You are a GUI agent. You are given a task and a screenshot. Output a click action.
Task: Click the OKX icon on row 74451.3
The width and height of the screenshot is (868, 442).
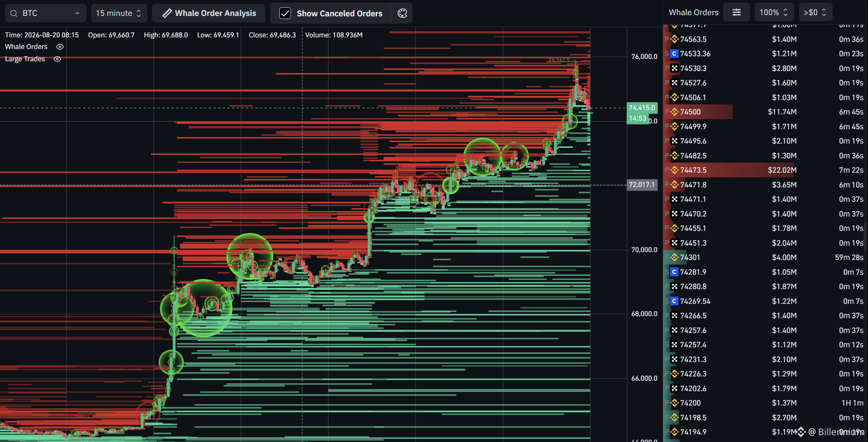674,243
